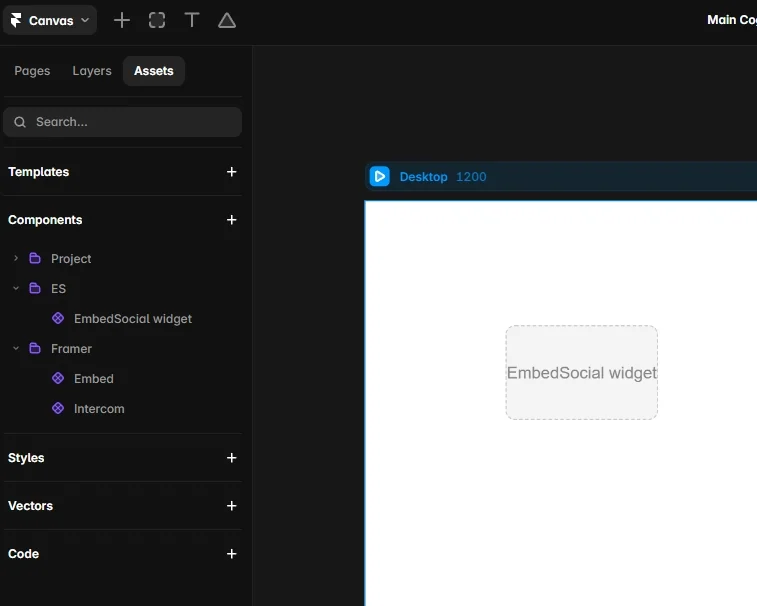Click the 1200 breakpoint width value
Screen dimensions: 757x606
point(471,177)
